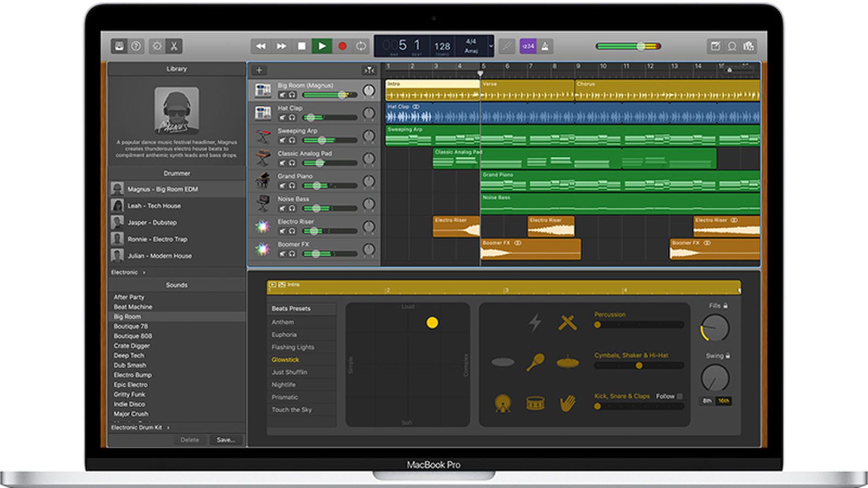Select the Glowstick beat preset
Image resolution: width=868 pixels, height=488 pixels.
click(x=302, y=359)
